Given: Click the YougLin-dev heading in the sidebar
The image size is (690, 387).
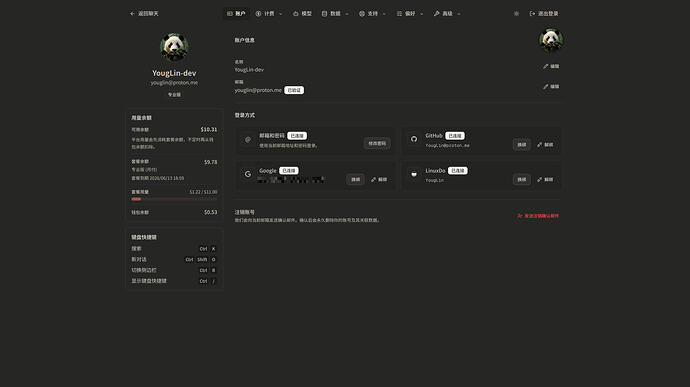Looking at the screenshot, I should (x=174, y=73).
